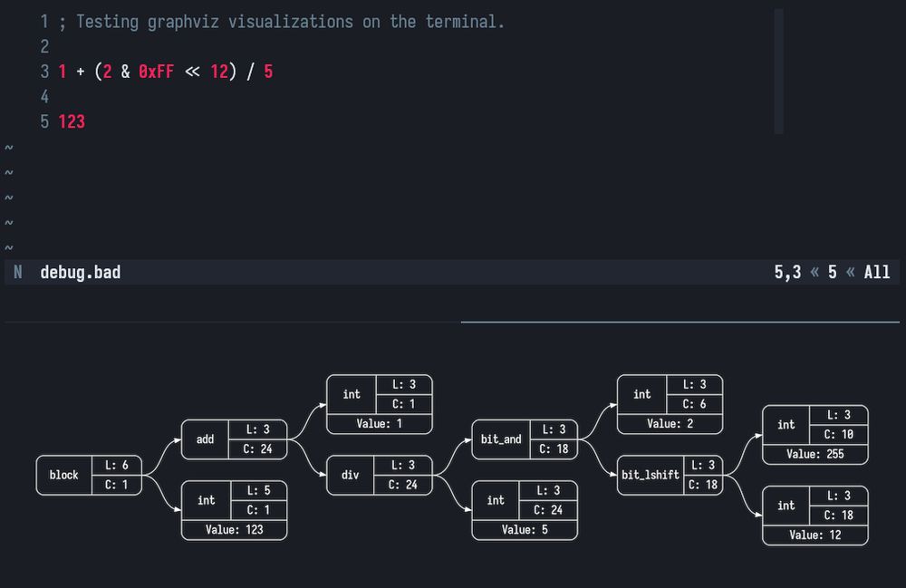Expand the L: 6 cell on block node
Screen dimensions: 906x588
[119, 465]
